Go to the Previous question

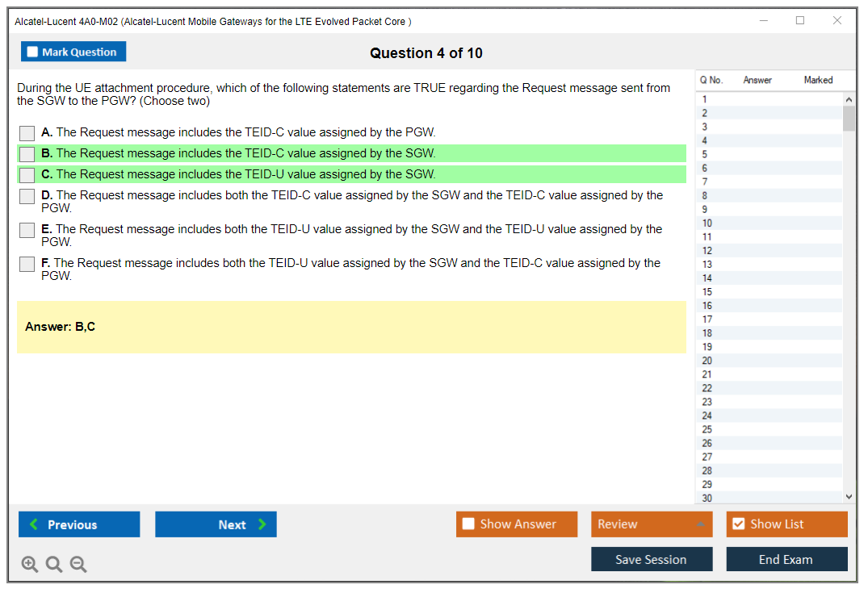(79, 524)
